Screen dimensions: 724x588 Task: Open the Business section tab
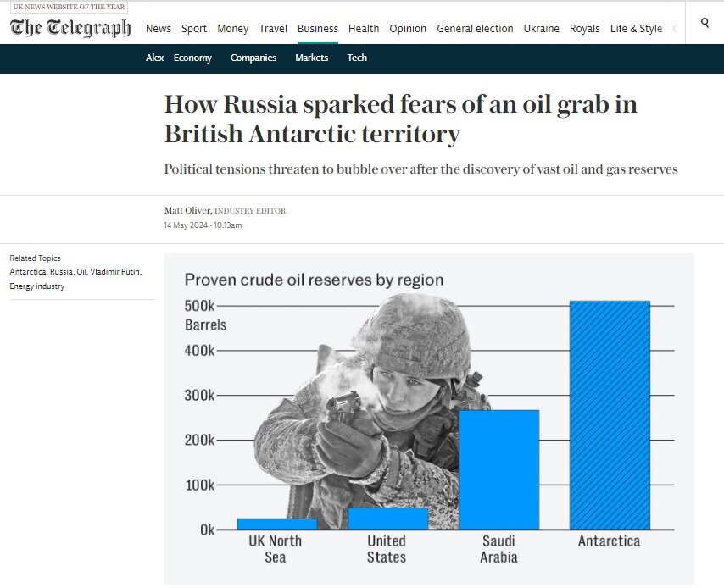(318, 29)
